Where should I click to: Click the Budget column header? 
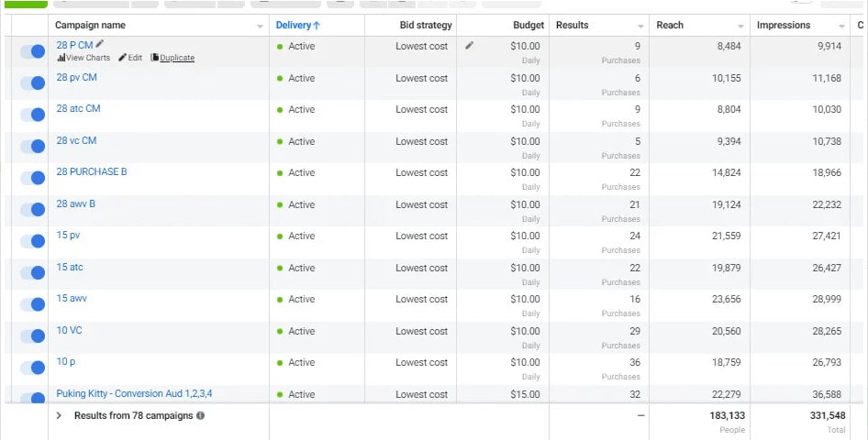click(x=529, y=26)
